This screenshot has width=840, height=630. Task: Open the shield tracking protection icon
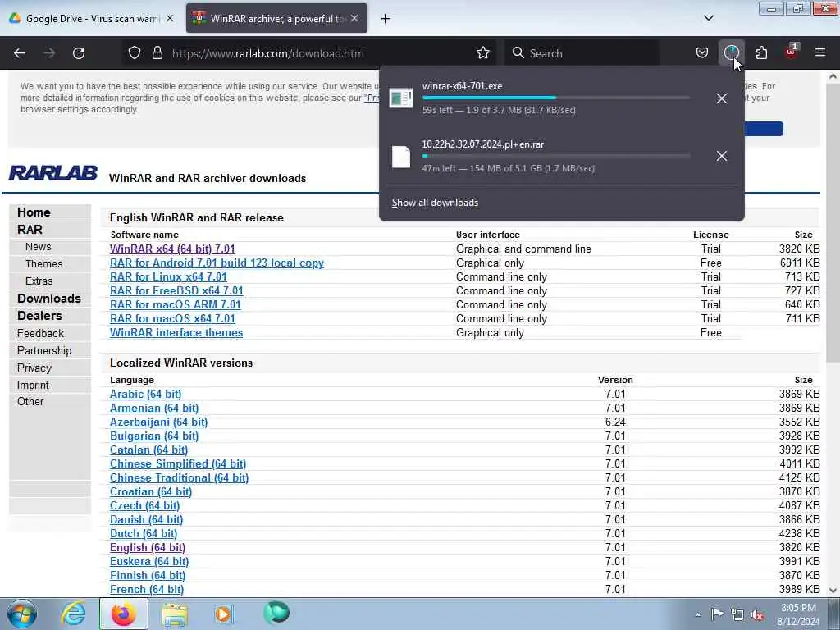135,53
